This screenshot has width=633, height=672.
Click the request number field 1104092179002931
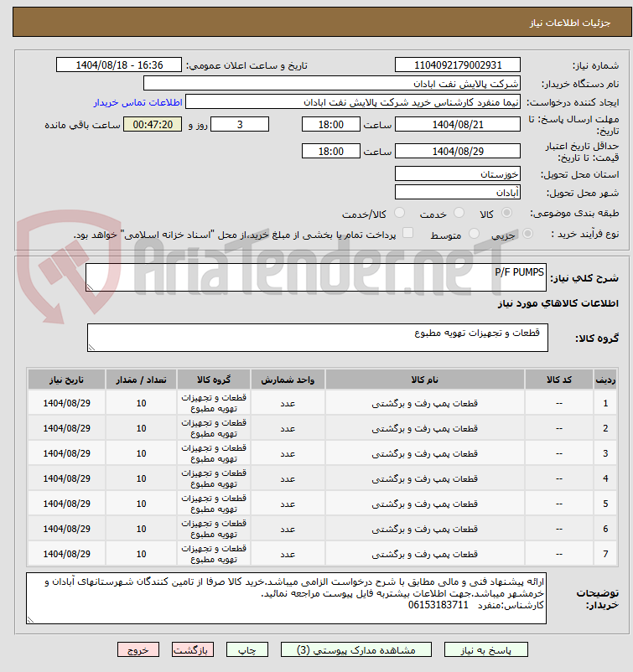pos(458,65)
